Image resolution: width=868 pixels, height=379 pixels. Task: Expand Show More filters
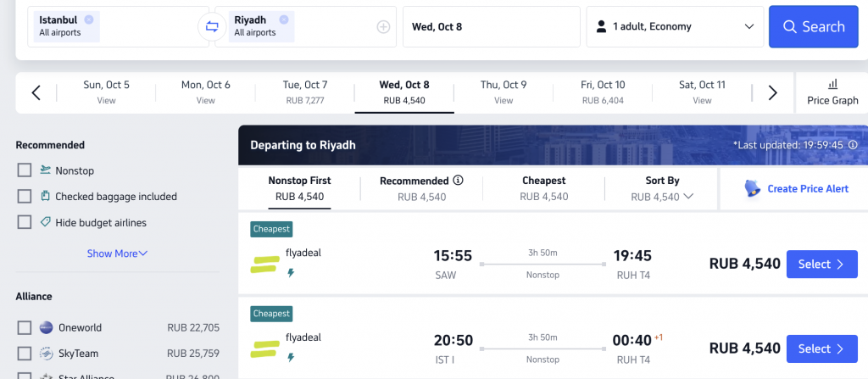(x=117, y=254)
